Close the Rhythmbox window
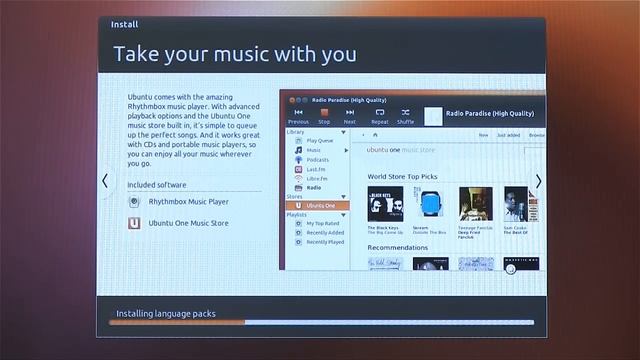640x360 pixels. click(x=292, y=100)
